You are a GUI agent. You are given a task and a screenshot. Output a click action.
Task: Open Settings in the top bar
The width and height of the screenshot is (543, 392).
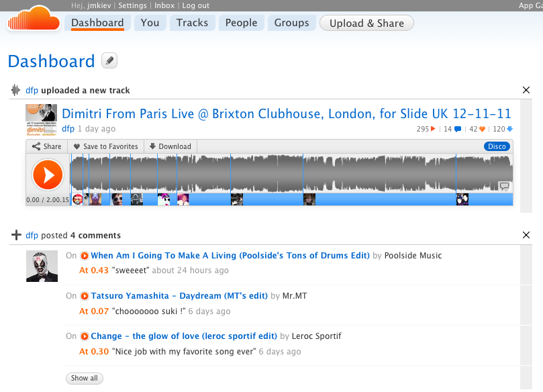132,5
